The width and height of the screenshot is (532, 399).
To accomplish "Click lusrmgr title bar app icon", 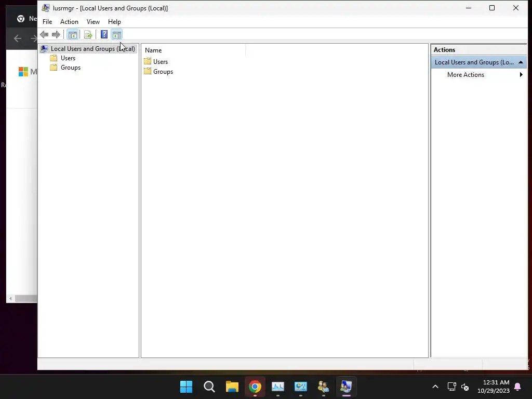I will click(46, 8).
